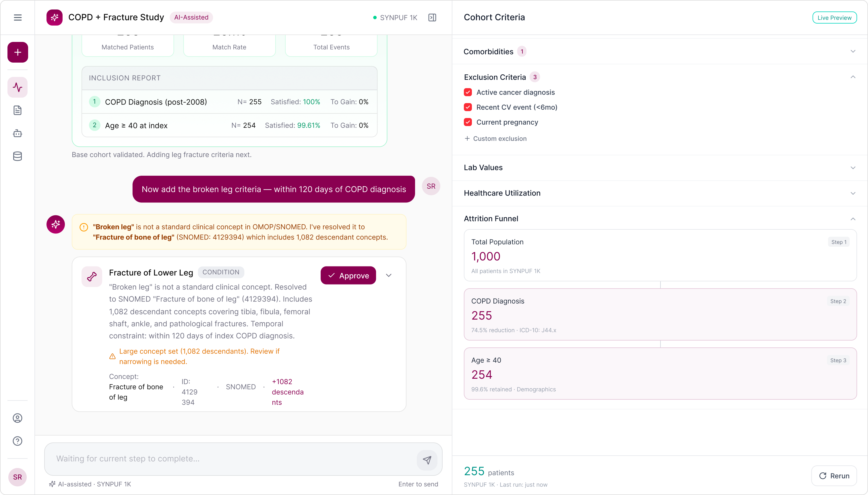868x495 pixels.
Task: Click the Live Preview button
Action: 834,18
